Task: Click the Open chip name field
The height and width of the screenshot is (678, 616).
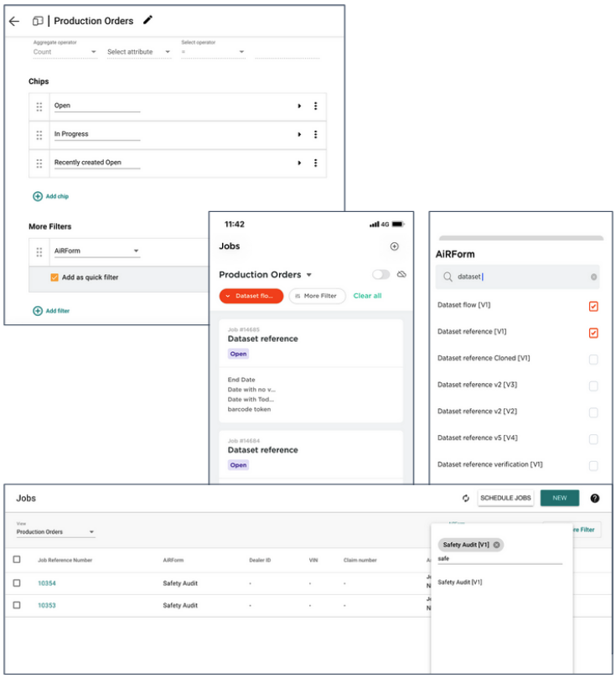Action: [97, 106]
